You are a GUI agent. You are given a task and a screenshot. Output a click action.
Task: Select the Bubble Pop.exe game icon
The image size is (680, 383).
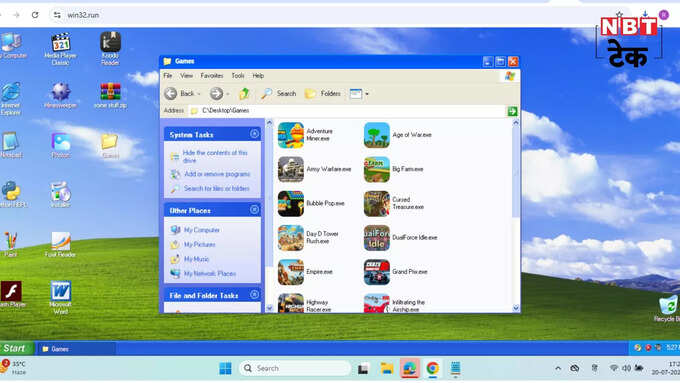[291, 203]
